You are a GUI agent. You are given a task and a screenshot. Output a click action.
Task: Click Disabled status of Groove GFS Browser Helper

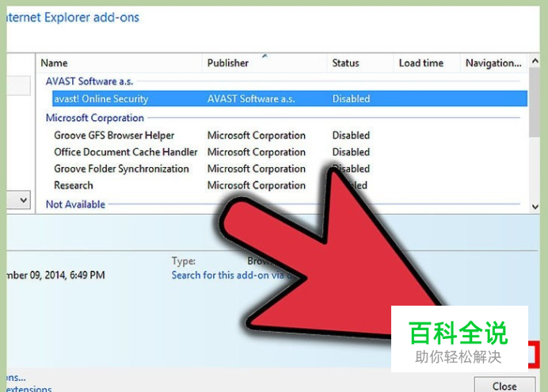351,135
